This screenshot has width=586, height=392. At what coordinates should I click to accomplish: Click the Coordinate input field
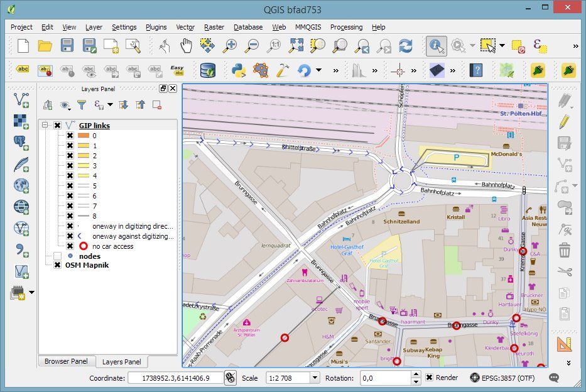pos(175,378)
